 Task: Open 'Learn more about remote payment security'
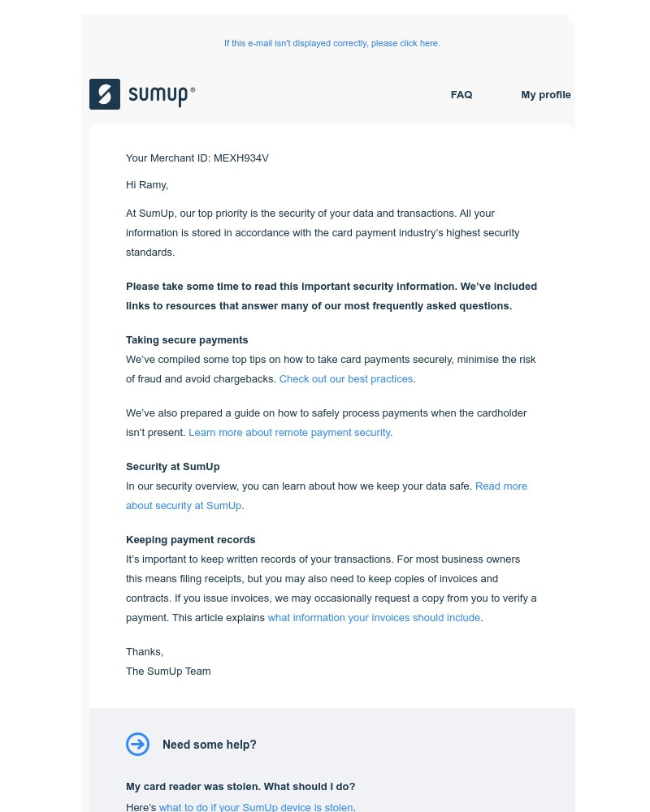coord(289,432)
